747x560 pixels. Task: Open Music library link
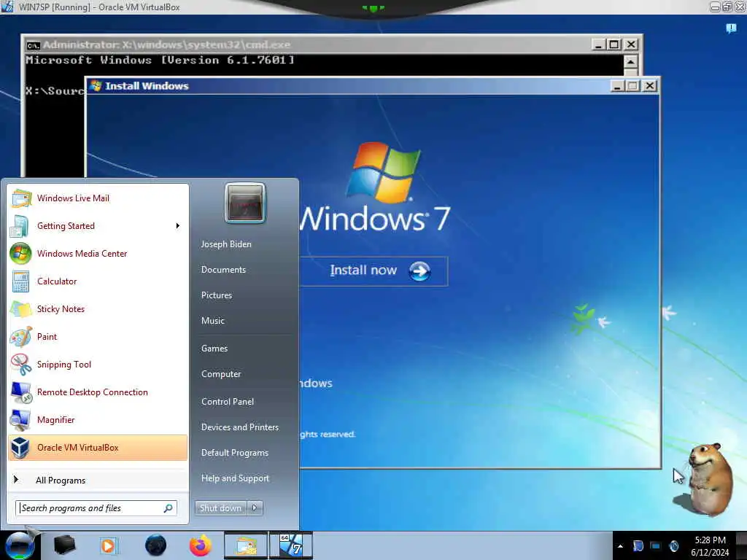coord(212,321)
